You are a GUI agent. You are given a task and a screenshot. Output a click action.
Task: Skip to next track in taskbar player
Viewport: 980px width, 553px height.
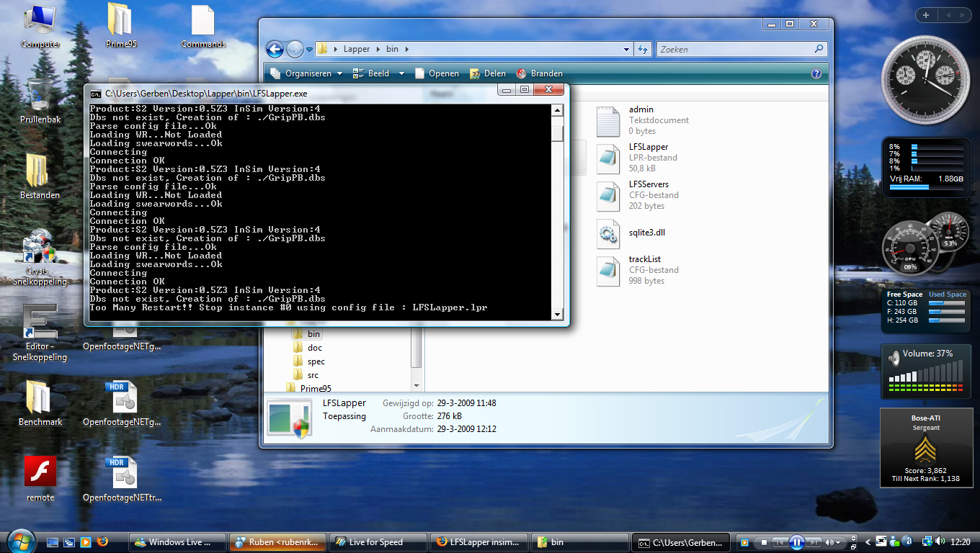[x=814, y=542]
